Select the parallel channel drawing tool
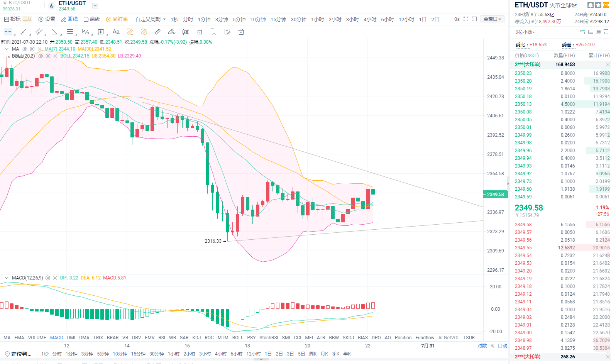The image size is (611, 364). click(x=39, y=32)
